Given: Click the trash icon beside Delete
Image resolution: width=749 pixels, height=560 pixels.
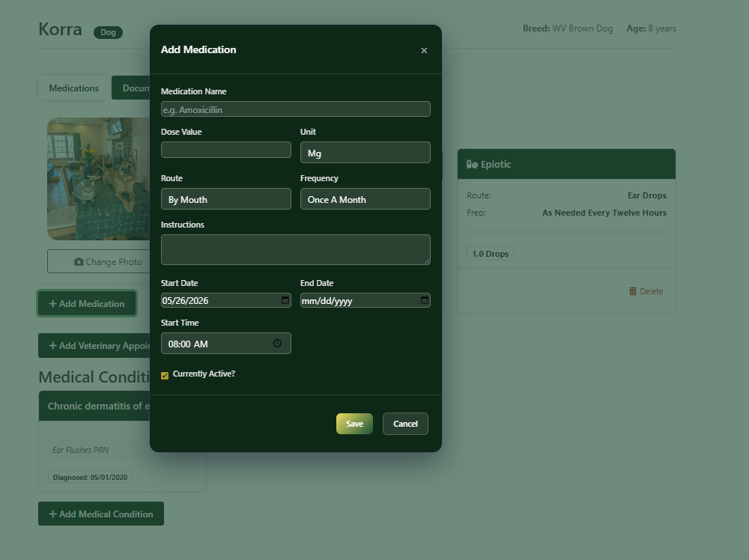Looking at the screenshot, I should tap(633, 291).
